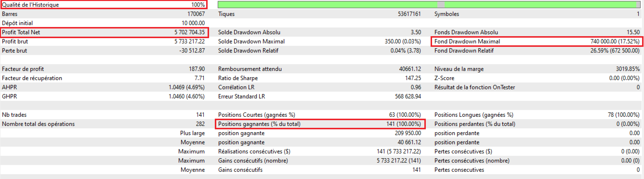Click the value 26.59% (672 500.00)
The width and height of the screenshot is (644, 179).
pos(615,51)
